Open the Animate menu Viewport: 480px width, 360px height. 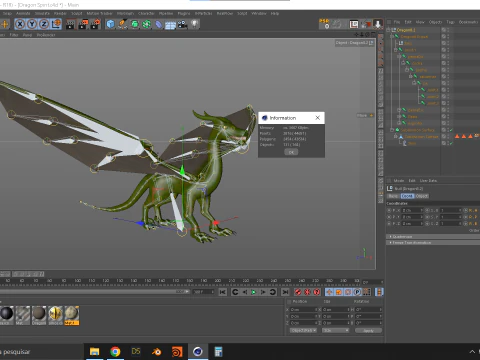click(23, 13)
